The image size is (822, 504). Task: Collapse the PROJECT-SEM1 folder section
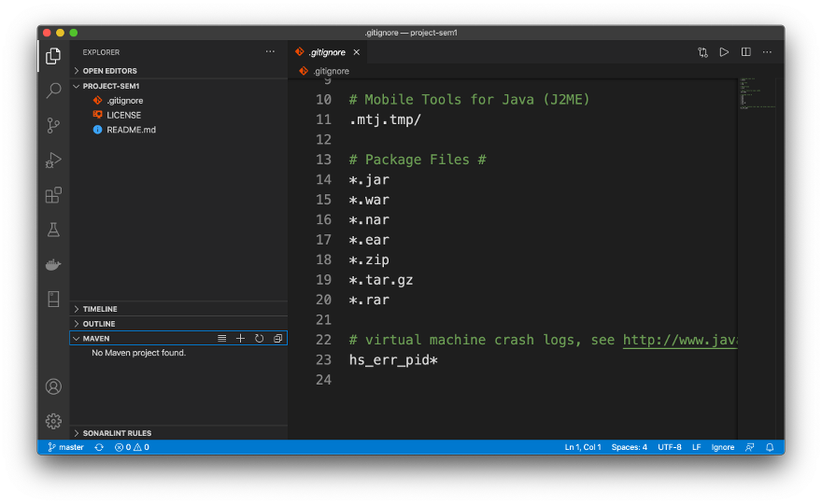pos(178,86)
